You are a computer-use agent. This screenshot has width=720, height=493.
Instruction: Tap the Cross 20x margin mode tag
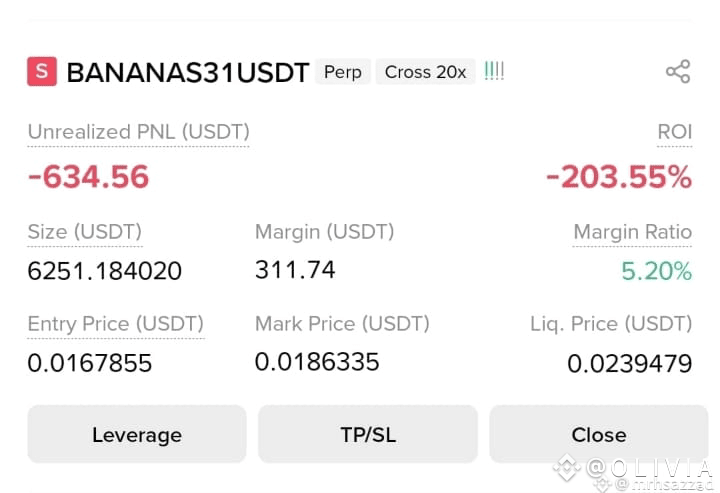pyautogui.click(x=425, y=72)
